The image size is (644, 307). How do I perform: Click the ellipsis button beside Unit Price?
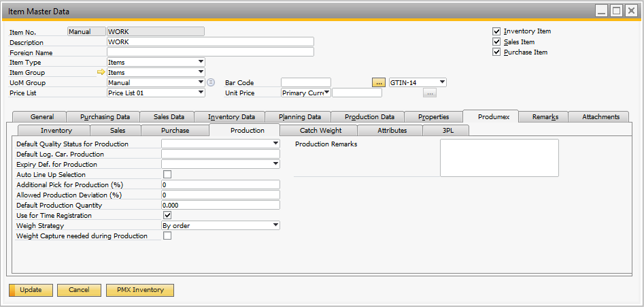429,93
